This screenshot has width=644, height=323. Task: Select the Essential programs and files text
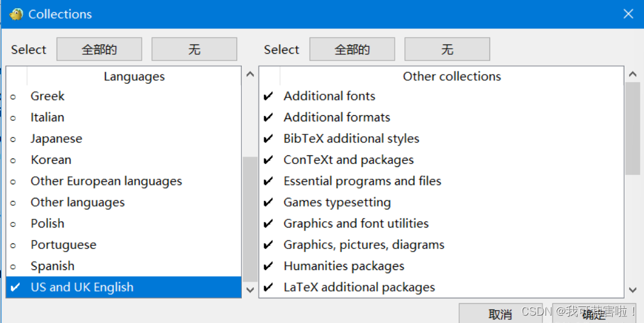tap(362, 181)
